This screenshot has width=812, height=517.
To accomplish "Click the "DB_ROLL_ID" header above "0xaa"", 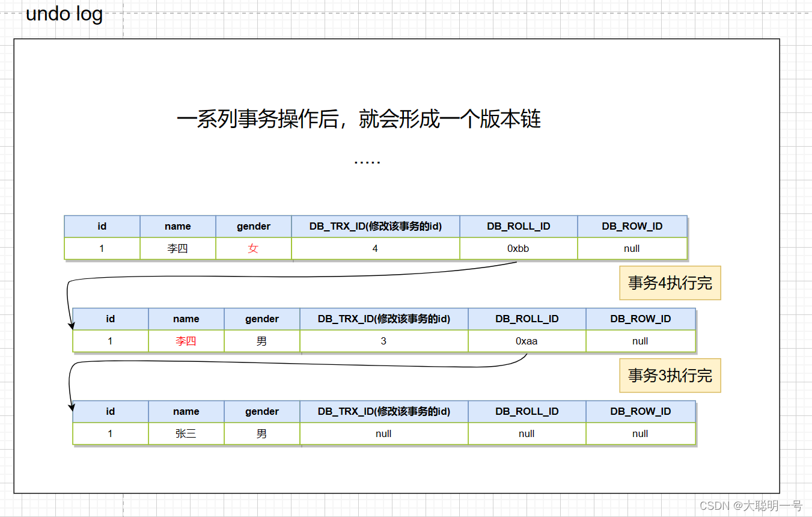I will [527, 319].
